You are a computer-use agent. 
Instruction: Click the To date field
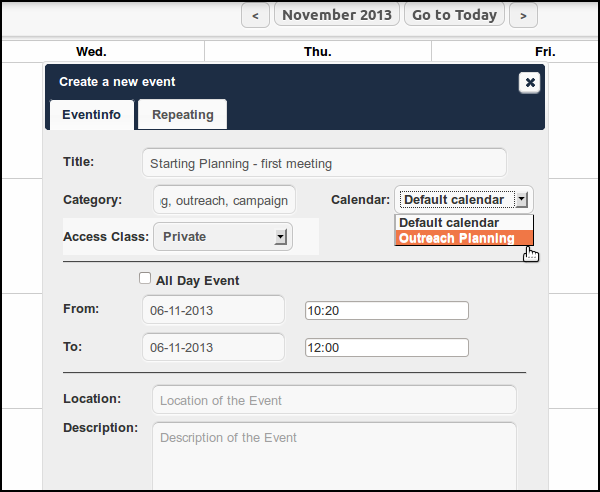pos(213,348)
